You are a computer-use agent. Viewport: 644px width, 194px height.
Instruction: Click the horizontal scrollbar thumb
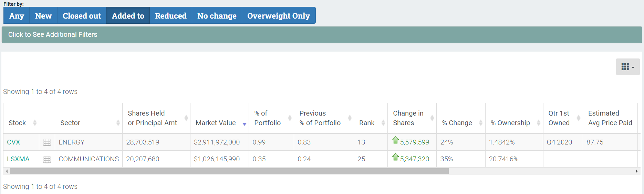[x=229, y=171]
